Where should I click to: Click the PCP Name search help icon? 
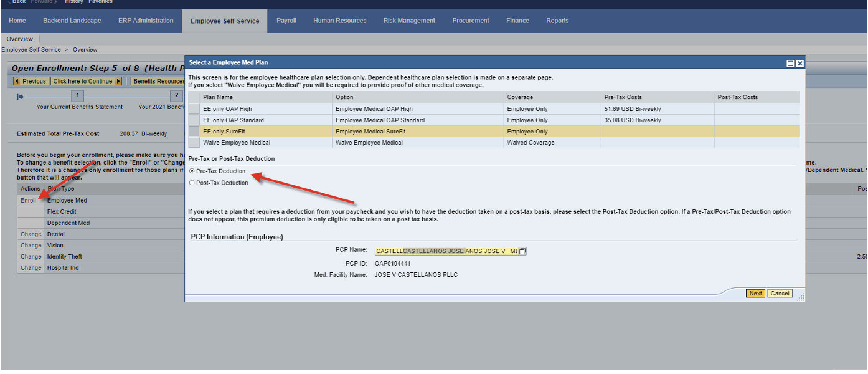point(522,251)
